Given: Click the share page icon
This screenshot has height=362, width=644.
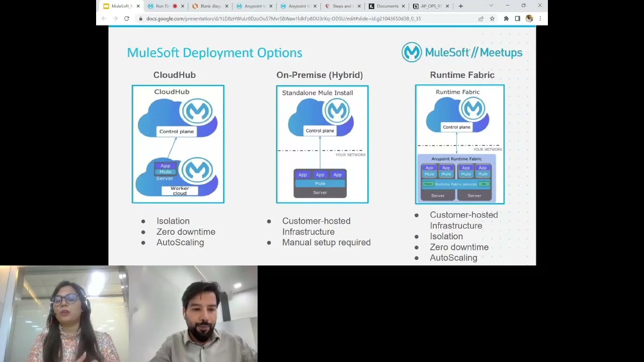Looking at the screenshot, I should [x=481, y=19].
